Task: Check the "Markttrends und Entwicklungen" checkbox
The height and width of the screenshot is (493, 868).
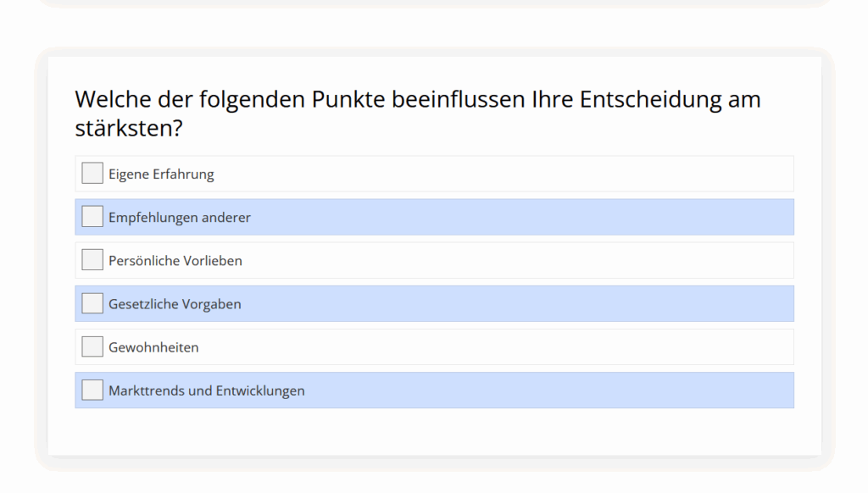Action: (x=92, y=390)
